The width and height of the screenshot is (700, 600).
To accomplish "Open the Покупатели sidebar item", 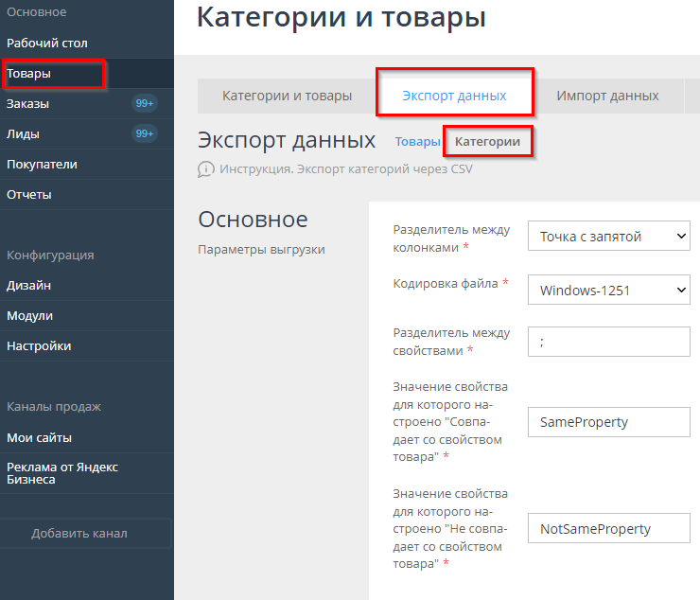I will [x=43, y=165].
